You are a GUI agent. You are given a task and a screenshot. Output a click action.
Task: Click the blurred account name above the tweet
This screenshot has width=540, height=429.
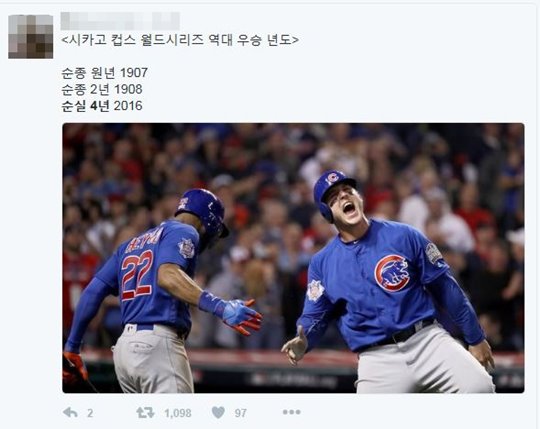tap(120, 21)
